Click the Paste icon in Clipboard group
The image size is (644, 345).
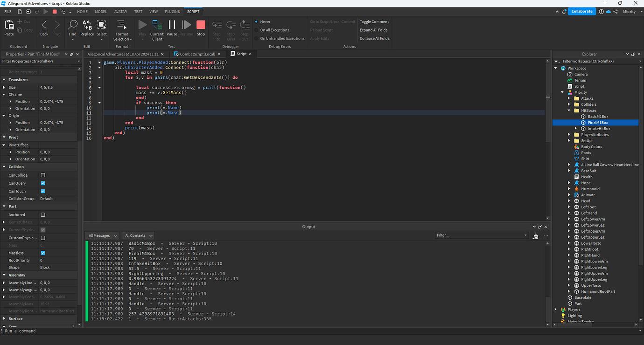click(8, 26)
